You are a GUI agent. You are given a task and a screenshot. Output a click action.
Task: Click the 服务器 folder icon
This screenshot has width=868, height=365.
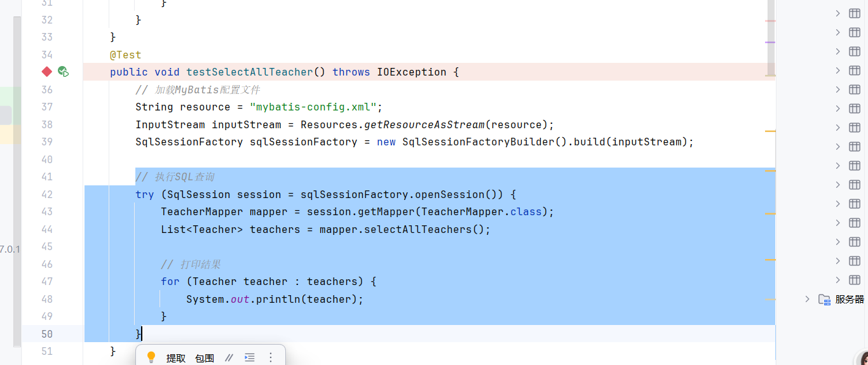point(824,299)
